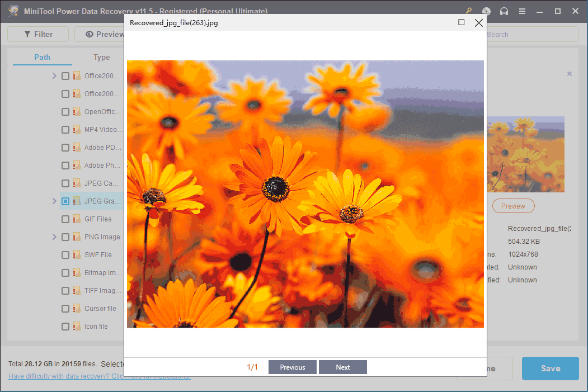Tick the Cursor file checkbox
This screenshot has height=392, width=588.
point(65,309)
